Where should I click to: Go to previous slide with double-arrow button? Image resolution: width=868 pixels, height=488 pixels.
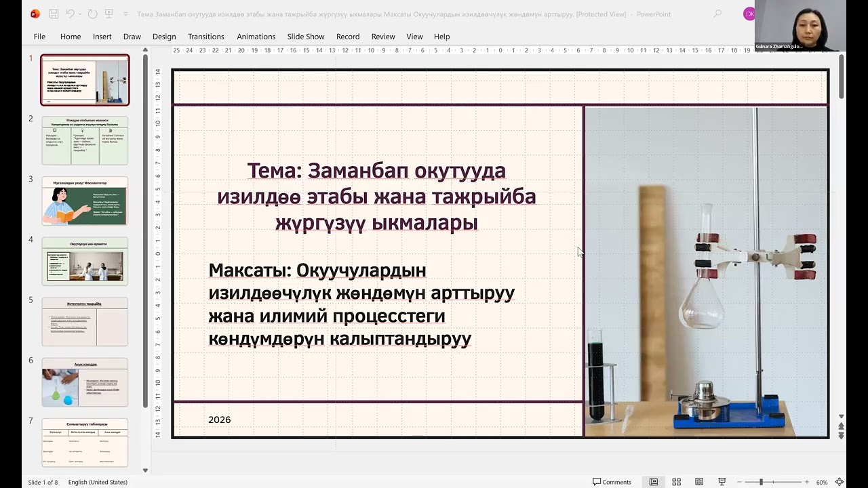[x=842, y=426]
